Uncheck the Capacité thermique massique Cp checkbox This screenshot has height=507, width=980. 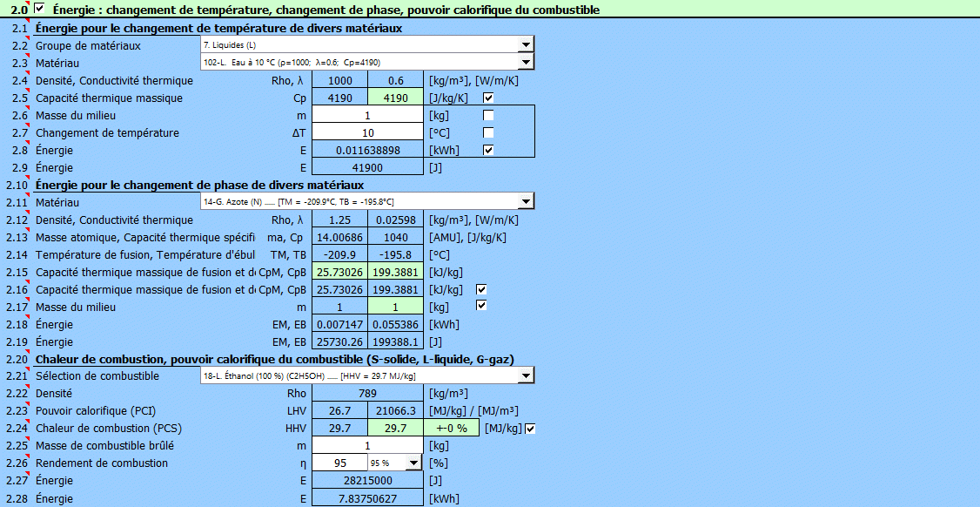pos(488,98)
